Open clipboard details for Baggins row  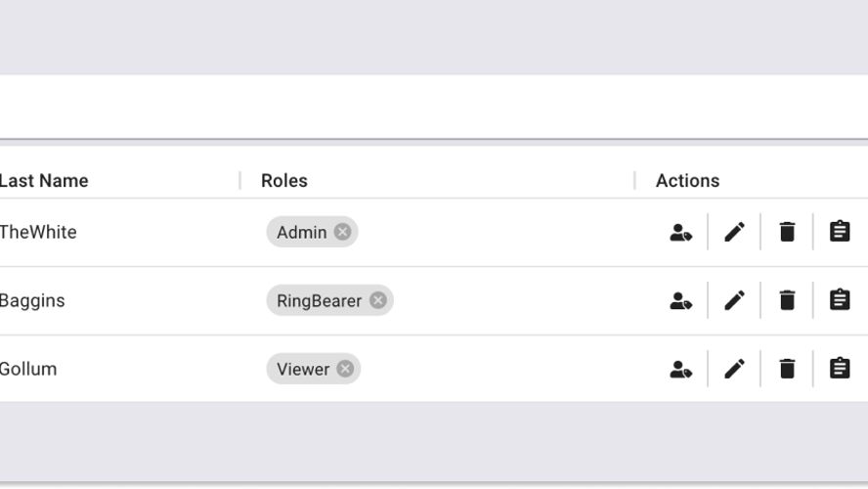[840, 300]
